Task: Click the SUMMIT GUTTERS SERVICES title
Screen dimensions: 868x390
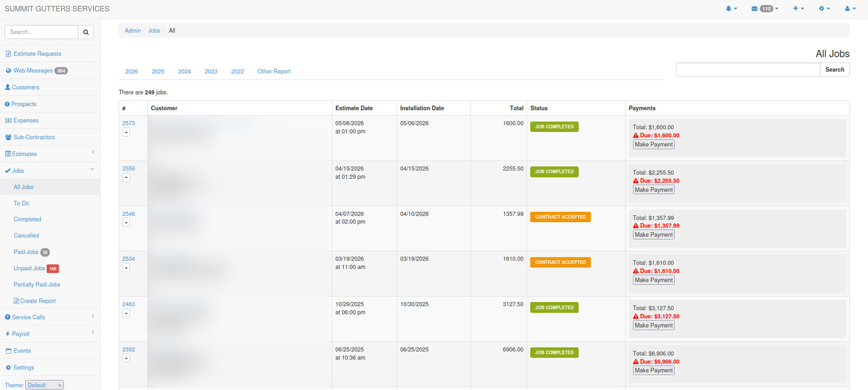Action: click(x=57, y=9)
